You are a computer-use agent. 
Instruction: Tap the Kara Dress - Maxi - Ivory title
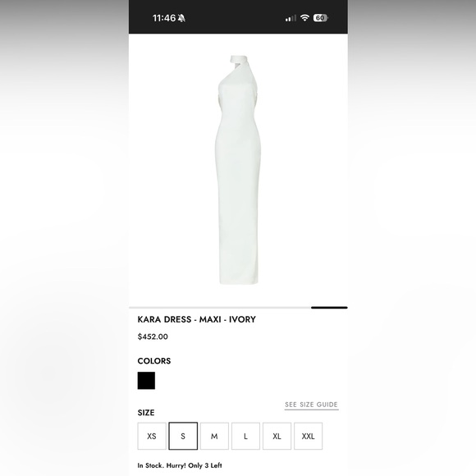coord(197,319)
